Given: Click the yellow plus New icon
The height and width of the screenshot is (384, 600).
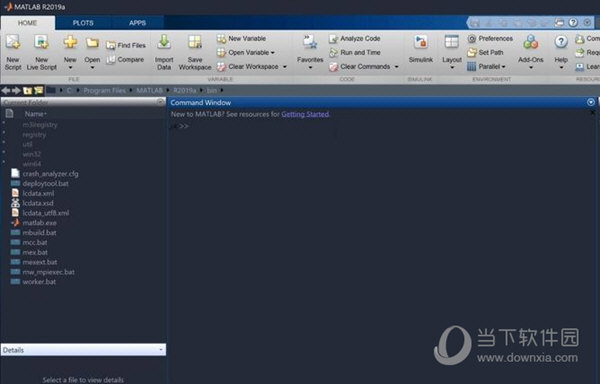Looking at the screenshot, I should (70, 42).
